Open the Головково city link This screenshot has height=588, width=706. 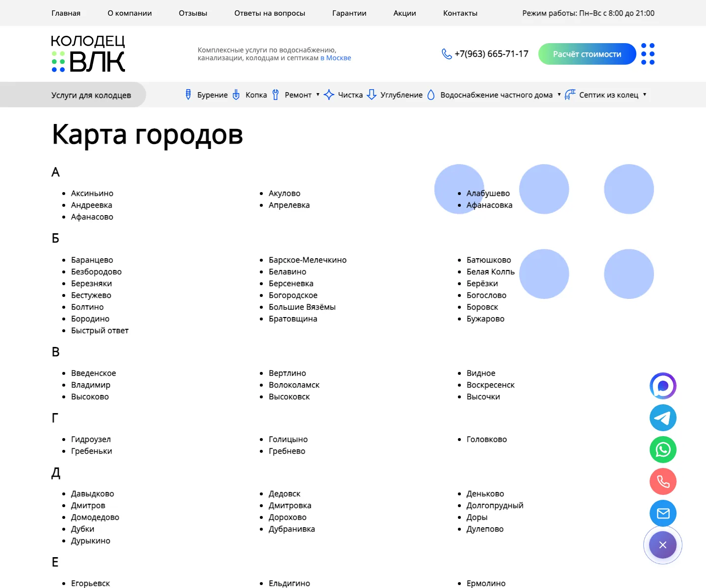(x=486, y=440)
